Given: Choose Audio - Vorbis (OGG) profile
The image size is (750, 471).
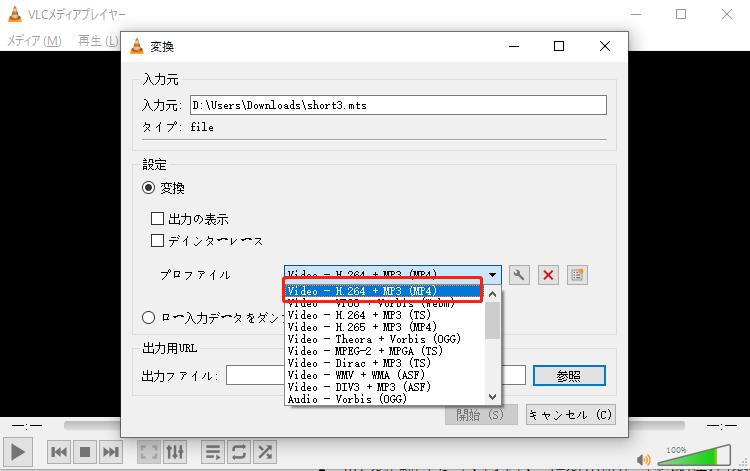Looking at the screenshot, I should click(385, 399).
